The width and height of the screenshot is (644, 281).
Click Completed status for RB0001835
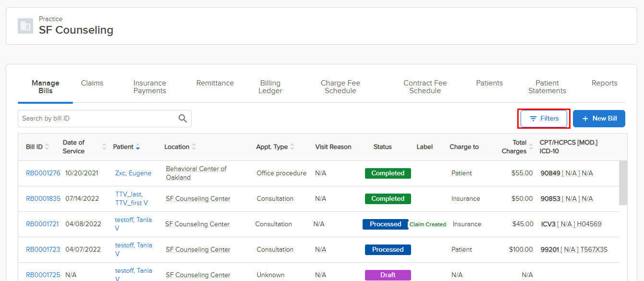point(388,199)
